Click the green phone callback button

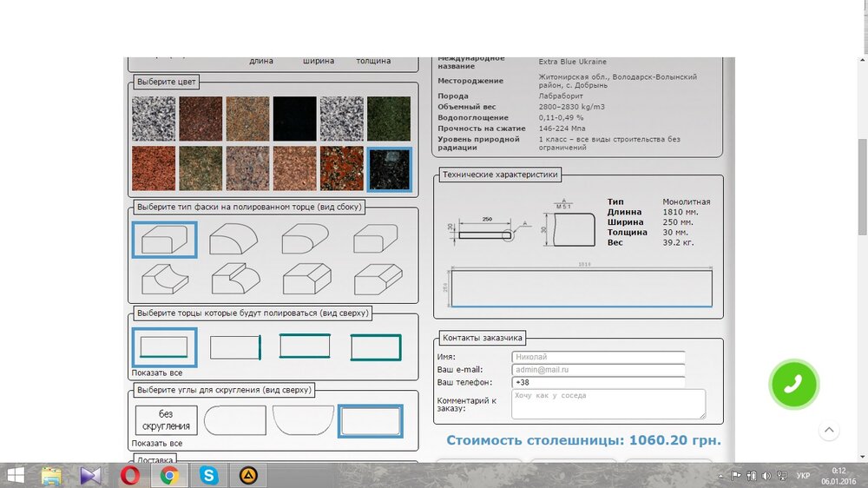tap(793, 383)
